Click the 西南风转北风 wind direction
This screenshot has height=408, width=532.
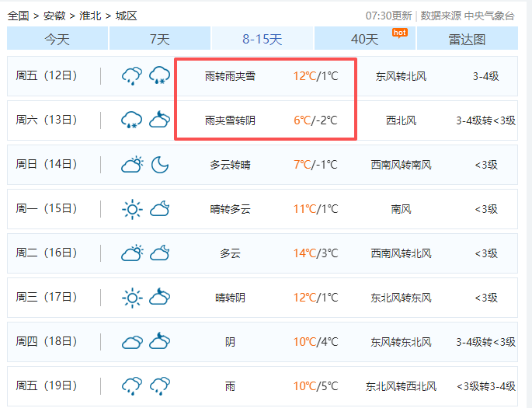click(401, 253)
